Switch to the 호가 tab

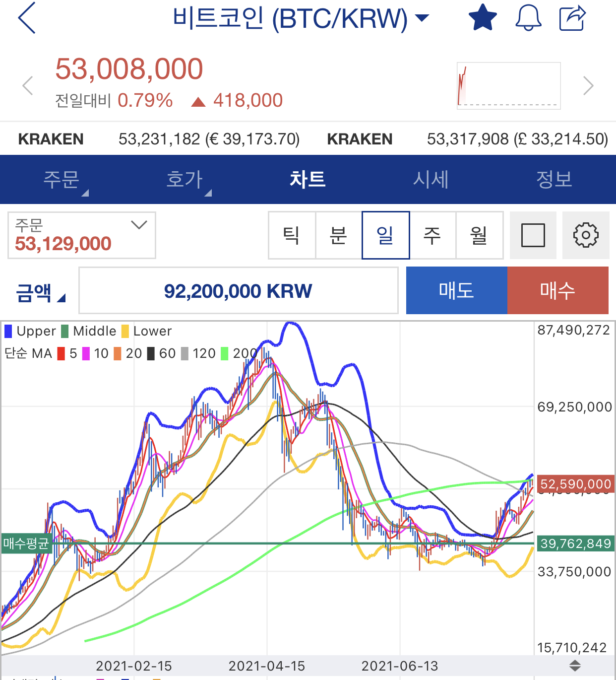click(x=185, y=180)
